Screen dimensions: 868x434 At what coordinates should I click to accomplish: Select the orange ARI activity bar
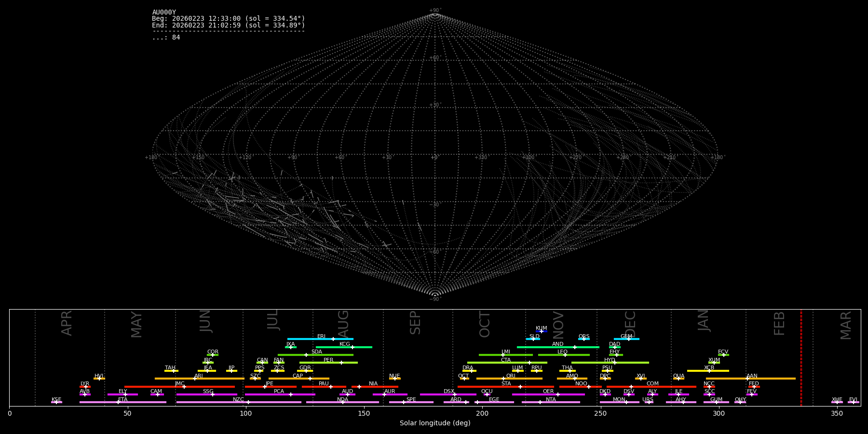pos(200,379)
